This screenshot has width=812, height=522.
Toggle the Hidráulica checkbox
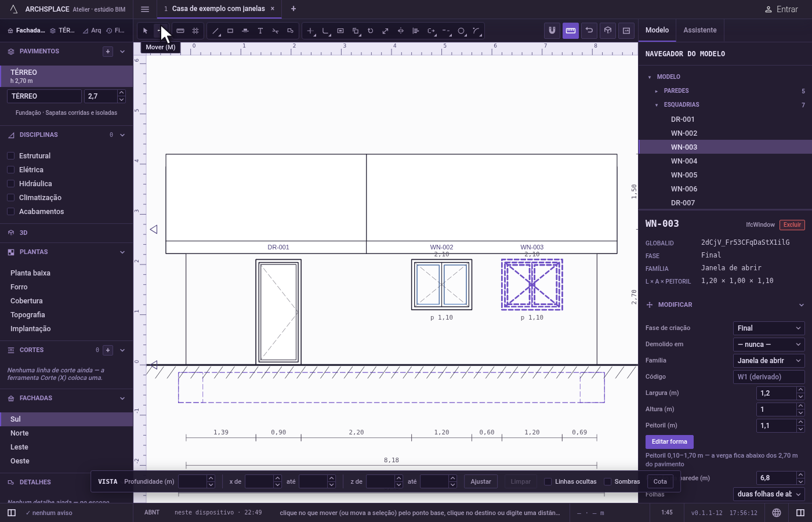10,184
